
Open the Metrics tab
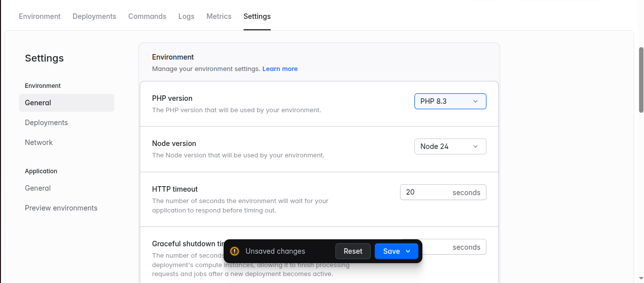point(219,16)
